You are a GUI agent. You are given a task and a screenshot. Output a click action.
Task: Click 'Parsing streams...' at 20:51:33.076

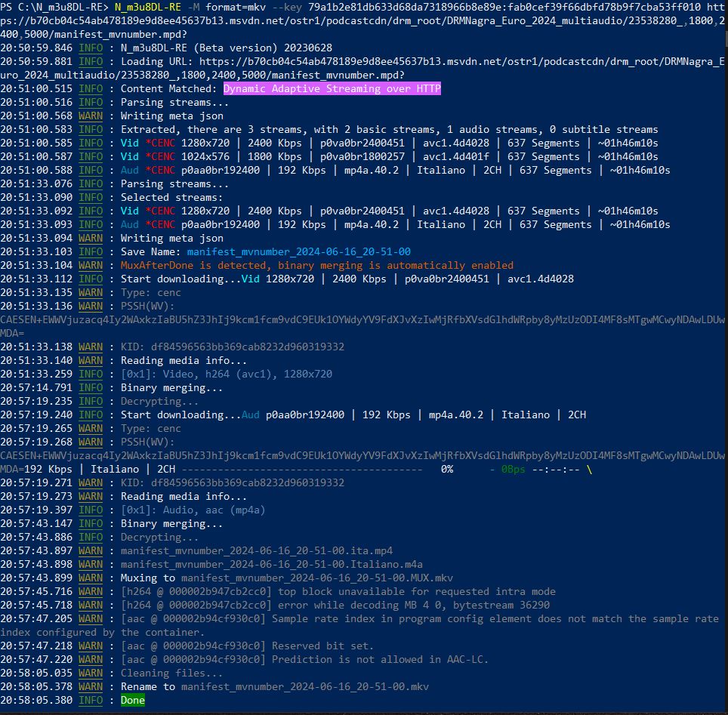[x=175, y=184]
